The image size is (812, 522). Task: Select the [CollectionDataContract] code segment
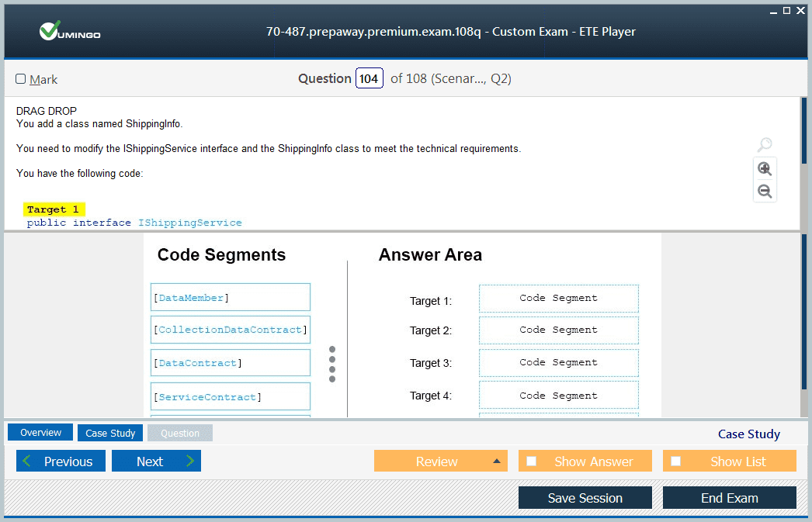231,330
